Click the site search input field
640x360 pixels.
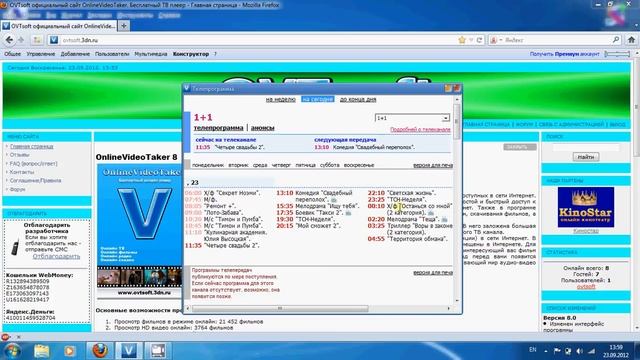point(586,147)
